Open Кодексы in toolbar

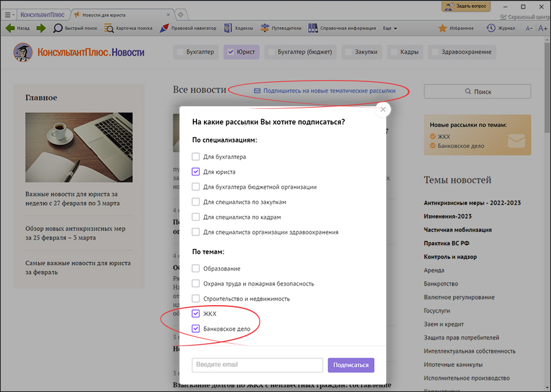coord(228,28)
